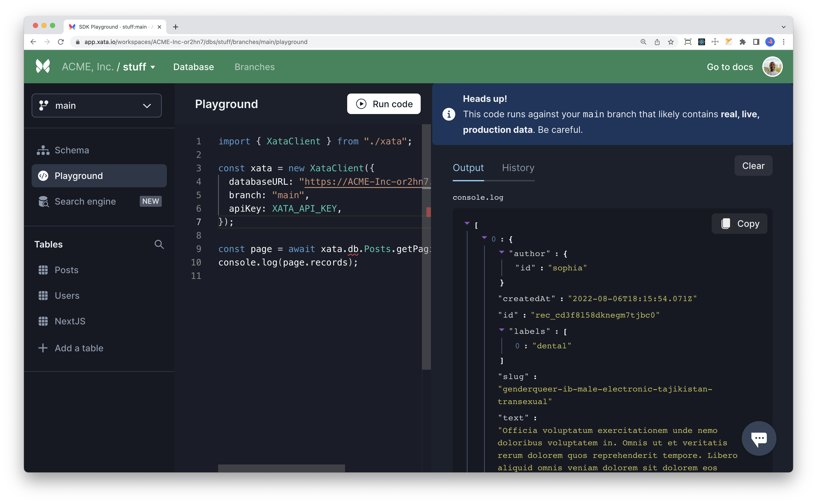817x504 pixels.
Task: Reload the page using browser refresh
Action: pyautogui.click(x=61, y=42)
